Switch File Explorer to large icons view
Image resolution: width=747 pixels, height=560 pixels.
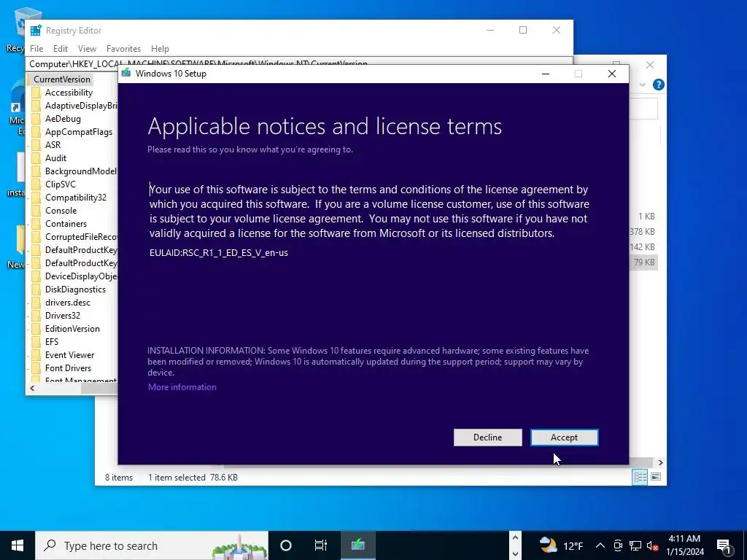pos(656,477)
